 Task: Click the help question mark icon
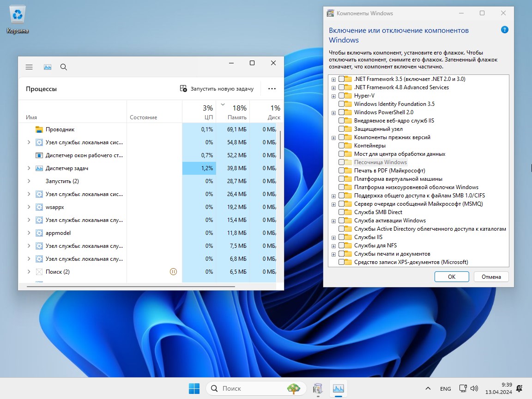[505, 30]
